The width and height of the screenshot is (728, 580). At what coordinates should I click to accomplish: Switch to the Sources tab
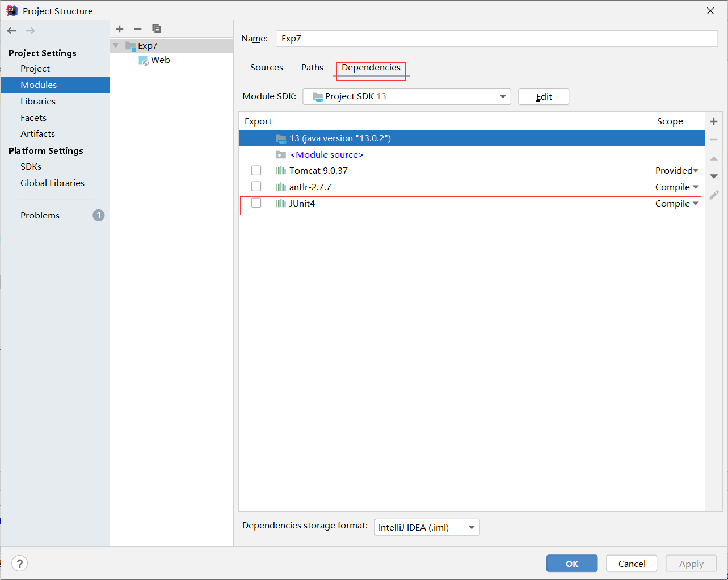point(267,68)
